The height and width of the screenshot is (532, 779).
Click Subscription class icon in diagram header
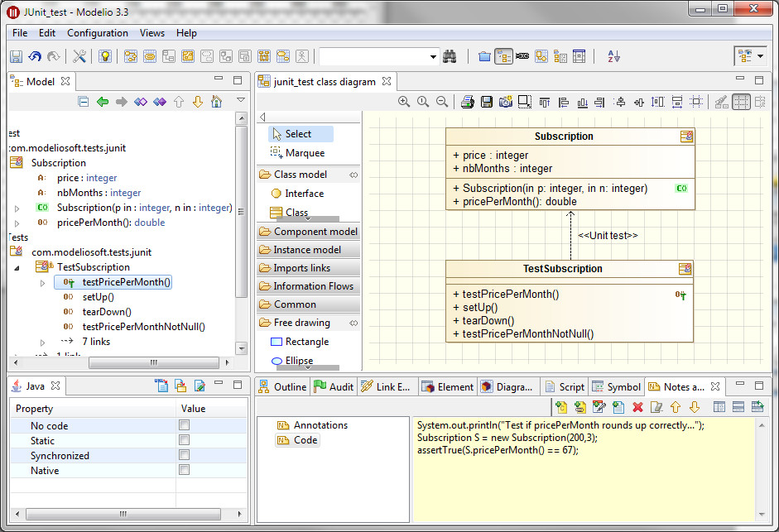(686, 137)
